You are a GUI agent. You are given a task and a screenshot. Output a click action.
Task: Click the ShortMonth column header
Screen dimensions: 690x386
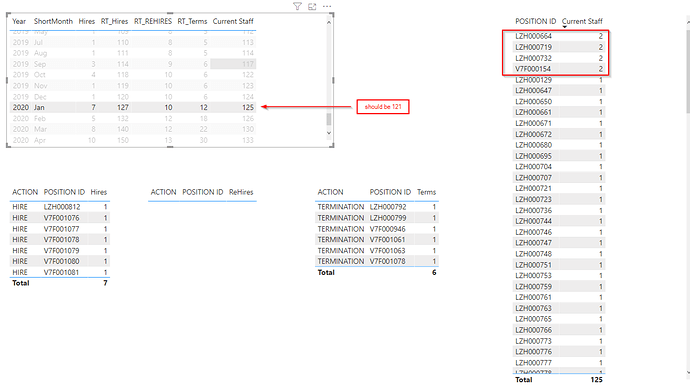[53, 21]
